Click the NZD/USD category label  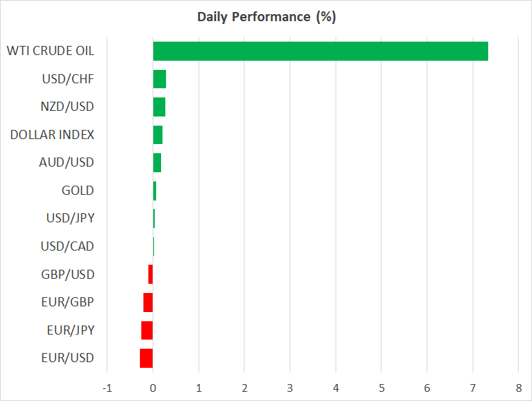point(67,107)
